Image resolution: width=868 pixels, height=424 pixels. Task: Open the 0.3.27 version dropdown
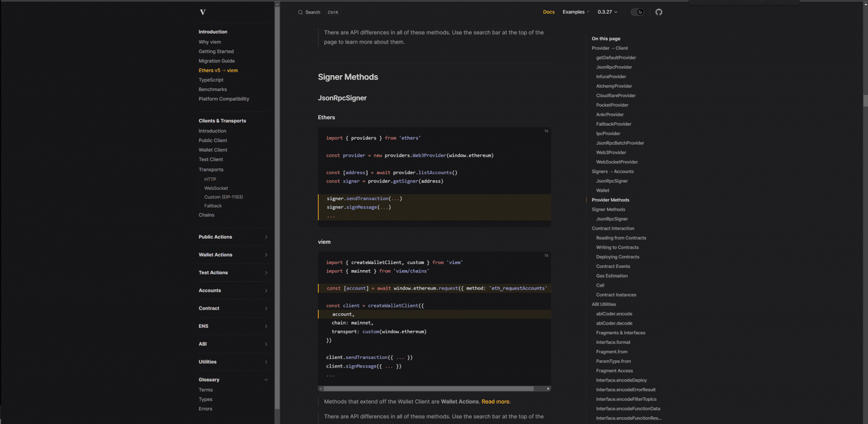(607, 12)
